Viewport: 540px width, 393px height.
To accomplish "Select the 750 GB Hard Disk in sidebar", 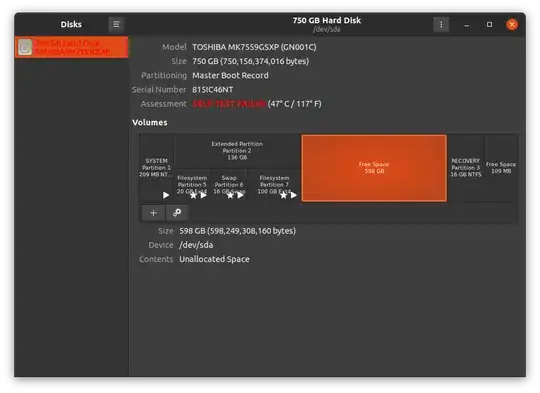I will (72, 47).
